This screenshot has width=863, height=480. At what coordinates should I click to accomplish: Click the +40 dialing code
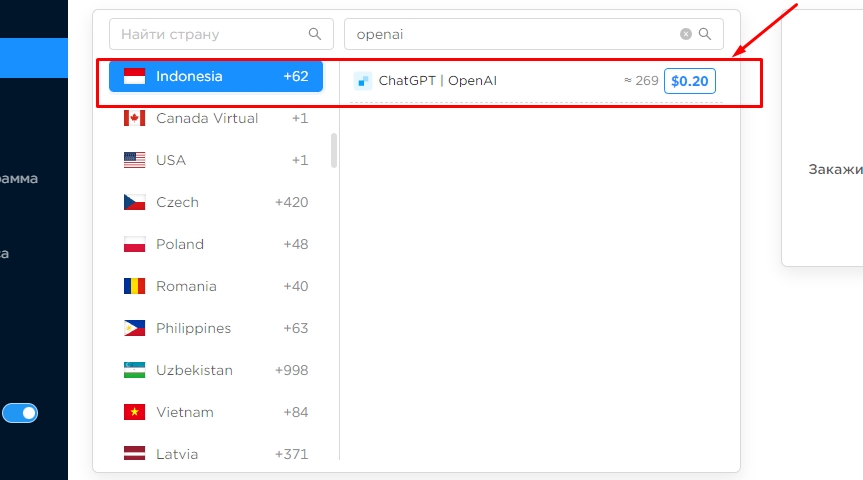296,286
